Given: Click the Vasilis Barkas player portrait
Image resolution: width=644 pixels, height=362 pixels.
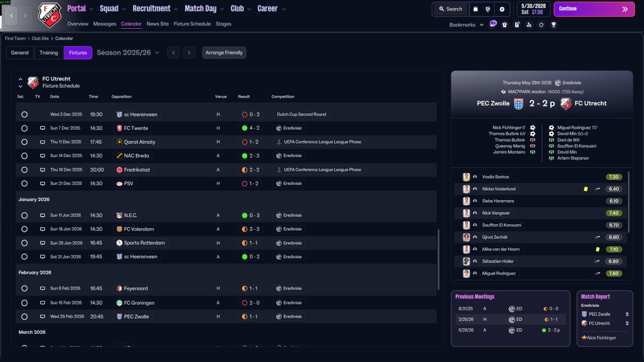Looking at the screenshot, I should pyautogui.click(x=466, y=177).
